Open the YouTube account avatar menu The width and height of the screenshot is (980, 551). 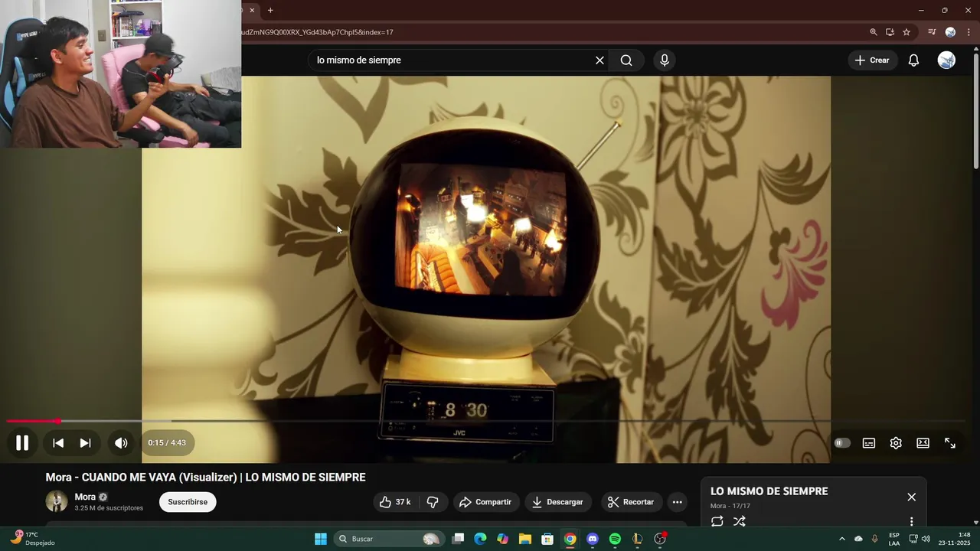[946, 60]
